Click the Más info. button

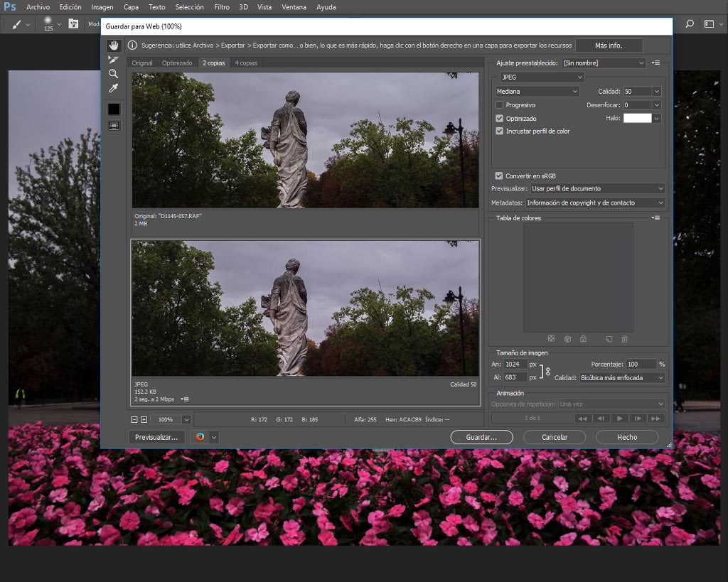tap(609, 45)
